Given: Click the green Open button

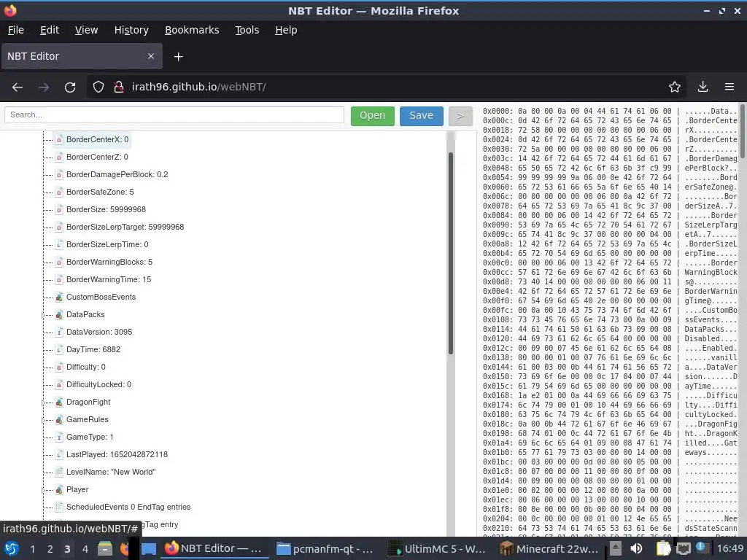Looking at the screenshot, I should coord(373,116).
